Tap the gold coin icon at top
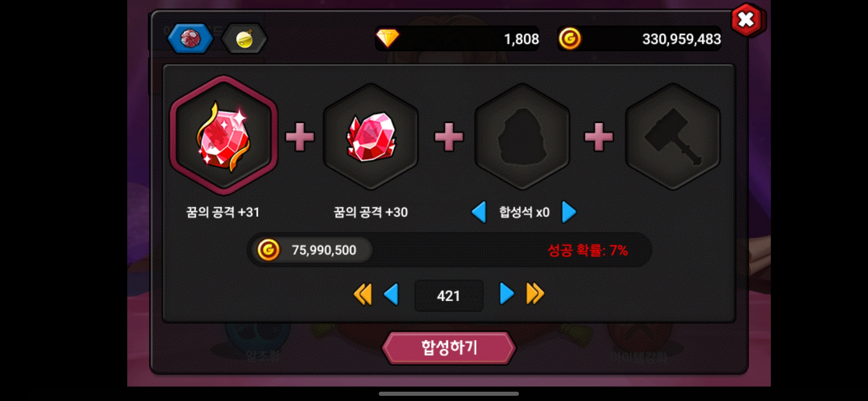868x401 pixels. point(570,39)
